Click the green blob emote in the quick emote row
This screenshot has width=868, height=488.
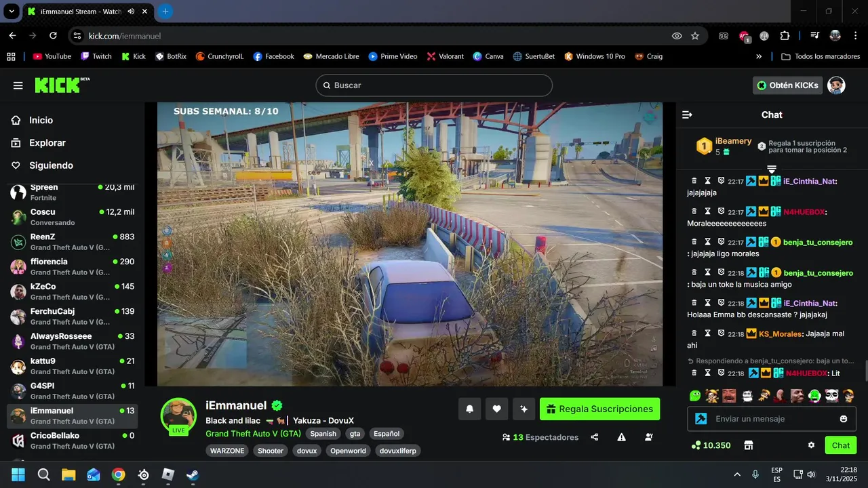(695, 395)
